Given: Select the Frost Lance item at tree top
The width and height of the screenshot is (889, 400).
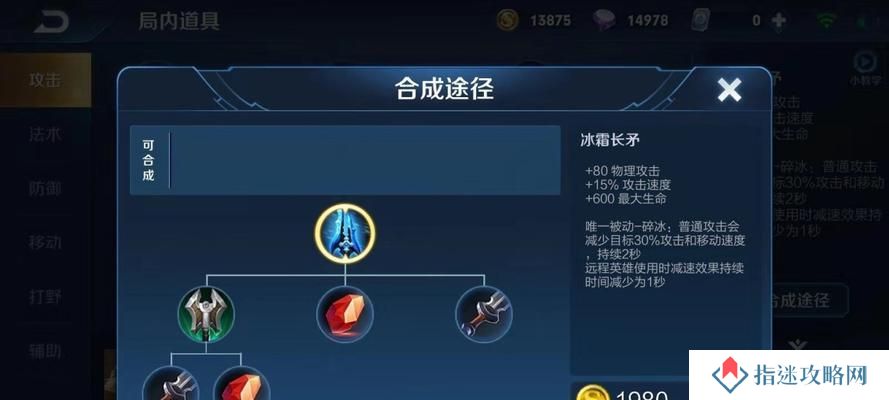Looking at the screenshot, I should [x=345, y=233].
